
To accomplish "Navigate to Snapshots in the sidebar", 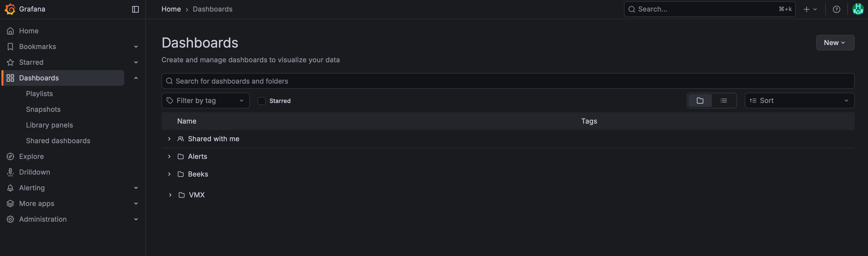I will coord(43,109).
